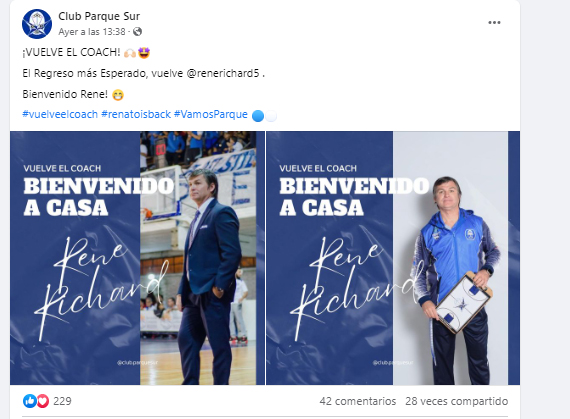570x419 pixels.
Task: Open right photo of coach holding clipboard
Action: [393, 258]
